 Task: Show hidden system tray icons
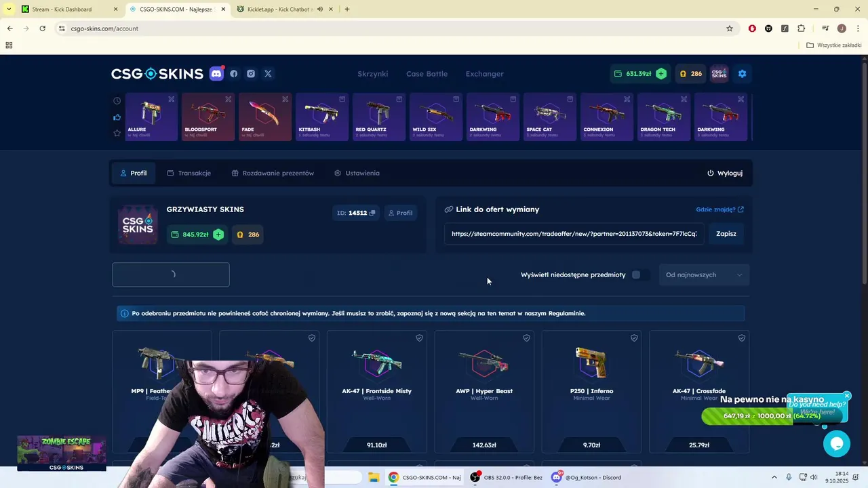pos(774,477)
